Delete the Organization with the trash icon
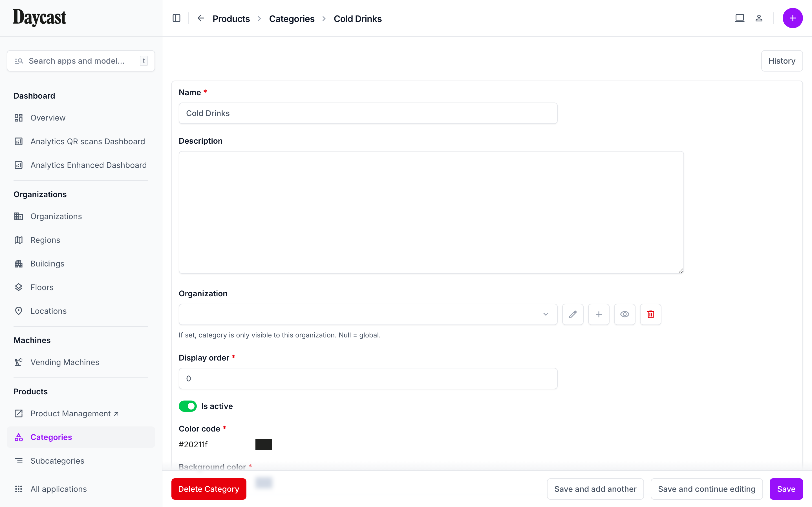The width and height of the screenshot is (812, 507). click(x=650, y=314)
